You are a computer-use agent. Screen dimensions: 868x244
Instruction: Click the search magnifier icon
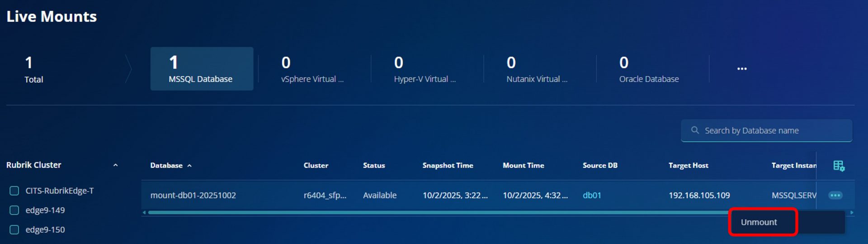[695, 130]
